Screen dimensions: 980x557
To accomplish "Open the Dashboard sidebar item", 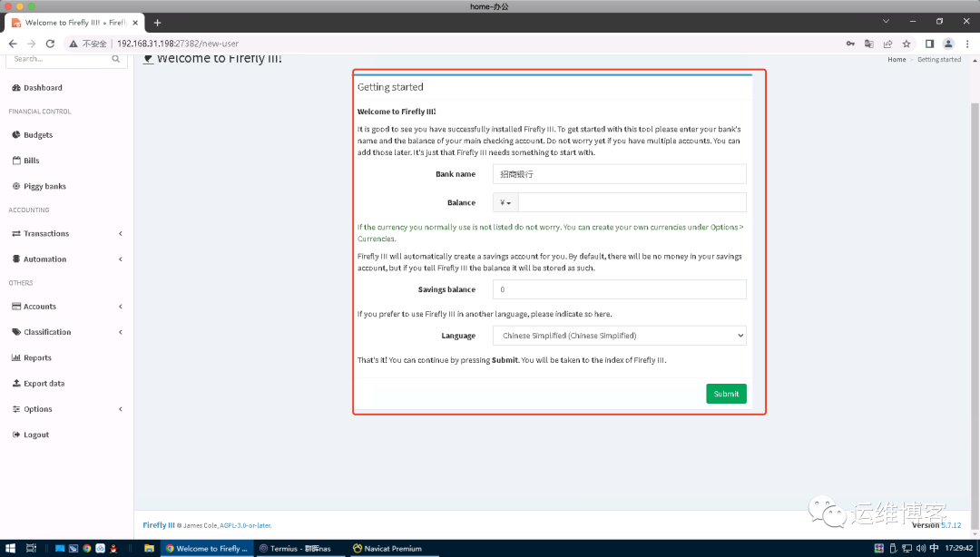I will (37, 87).
